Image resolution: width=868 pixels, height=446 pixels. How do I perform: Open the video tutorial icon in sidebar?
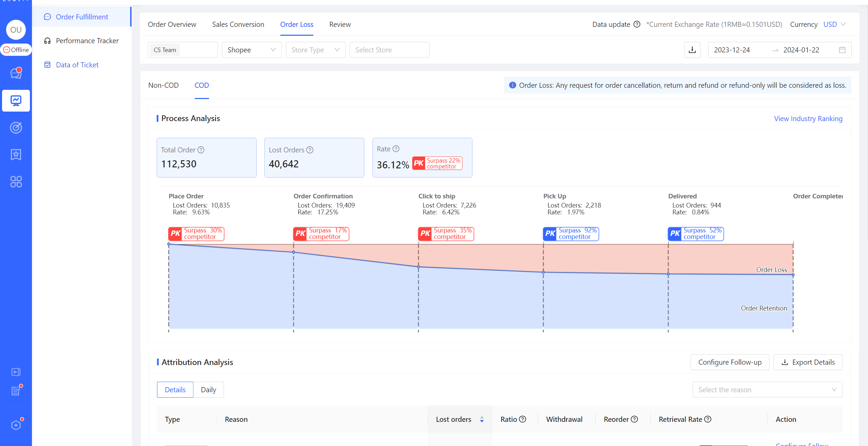pos(16,372)
